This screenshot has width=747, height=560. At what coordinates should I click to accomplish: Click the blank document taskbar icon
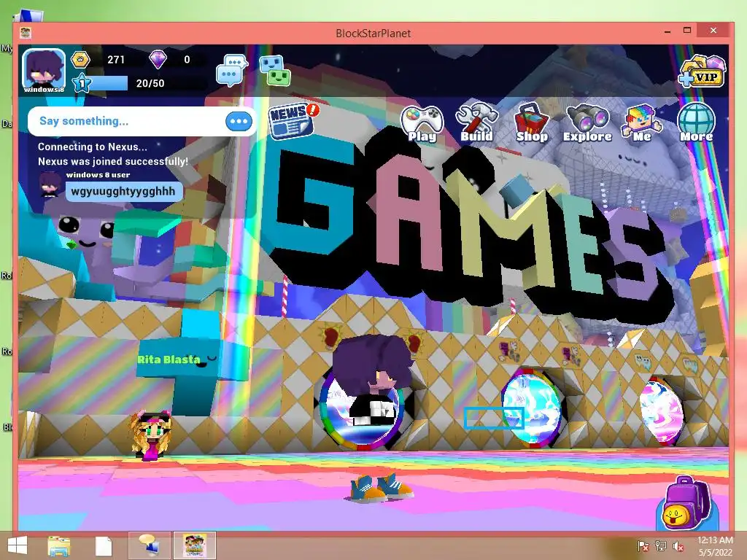pyautogui.click(x=104, y=546)
